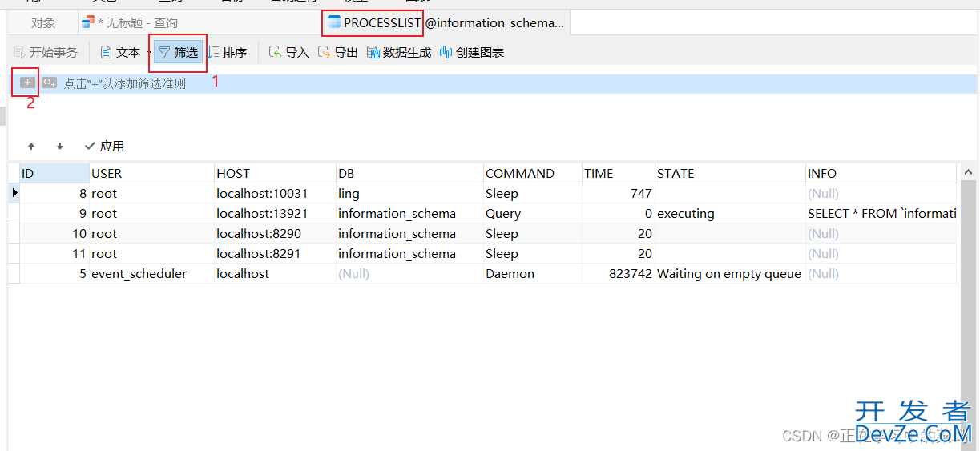Click the host cell localhost:10031
Screen dimensions: 980x451
coord(275,193)
